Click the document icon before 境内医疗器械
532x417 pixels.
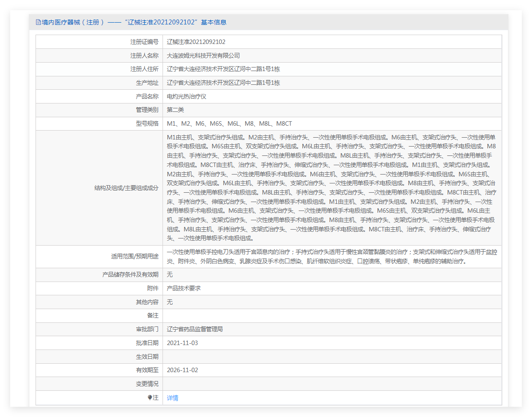(x=38, y=22)
